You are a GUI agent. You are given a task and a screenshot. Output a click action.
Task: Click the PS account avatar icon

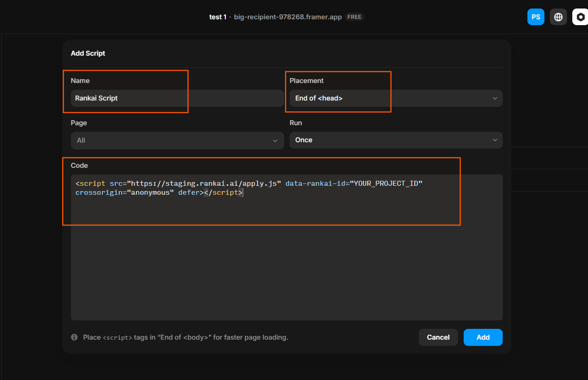point(536,17)
